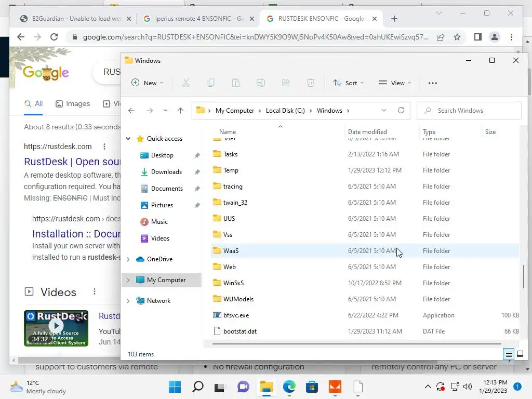Viewport: 532px width, 399px height.
Task: Select the bfsvc.exe file
Action: 365,315
